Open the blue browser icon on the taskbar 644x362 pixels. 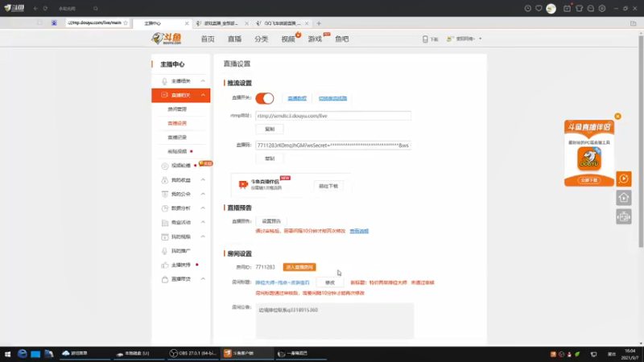click(23, 353)
